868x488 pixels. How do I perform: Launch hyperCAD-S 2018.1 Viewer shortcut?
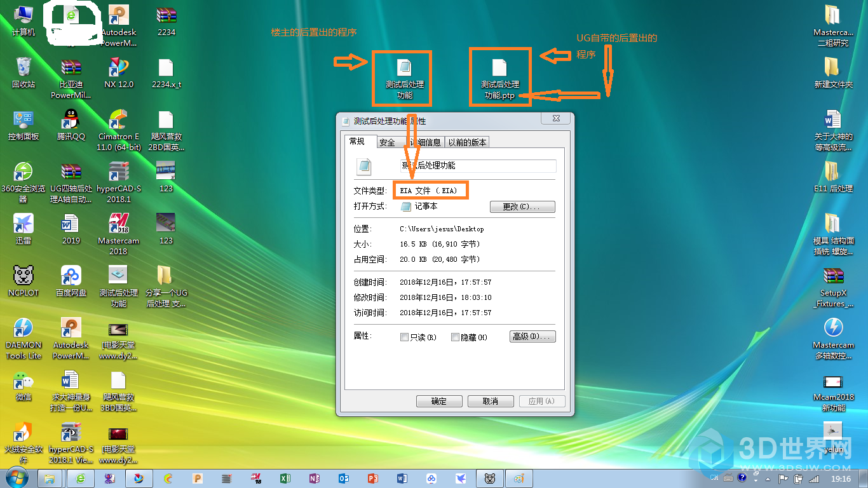71,443
